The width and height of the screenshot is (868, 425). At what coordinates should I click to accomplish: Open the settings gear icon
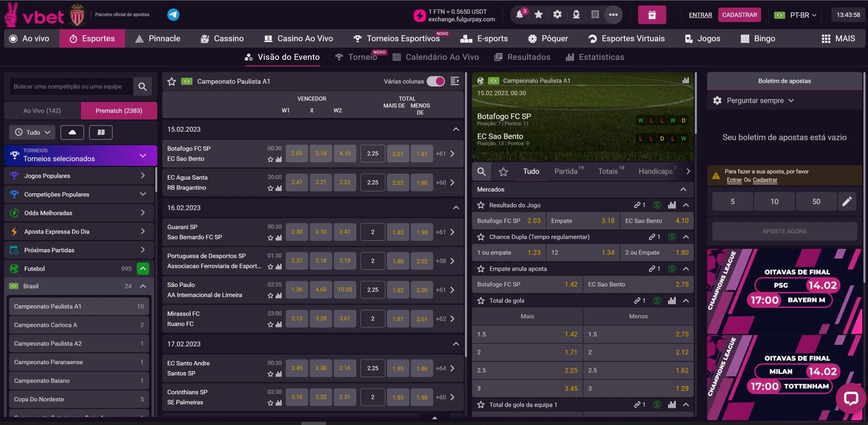557,14
